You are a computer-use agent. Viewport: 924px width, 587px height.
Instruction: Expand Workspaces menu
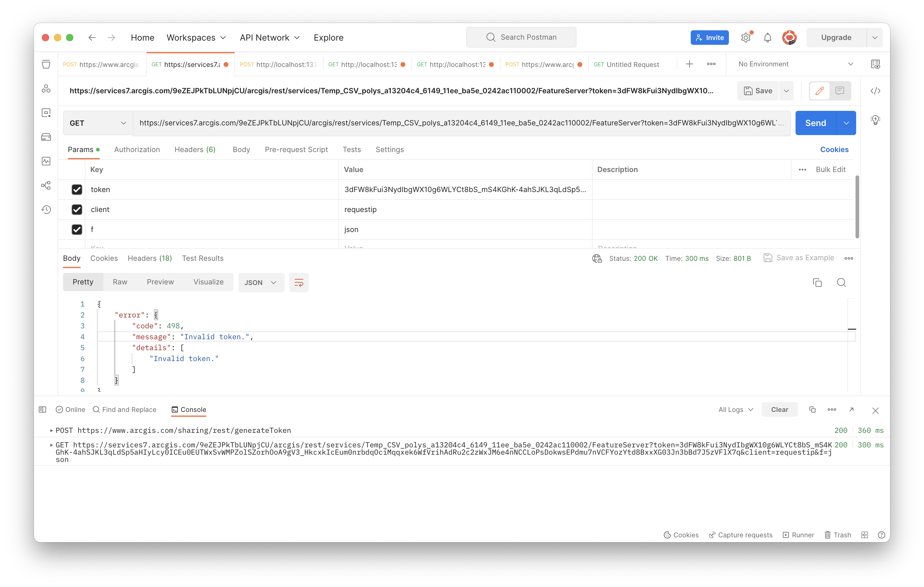(x=196, y=38)
